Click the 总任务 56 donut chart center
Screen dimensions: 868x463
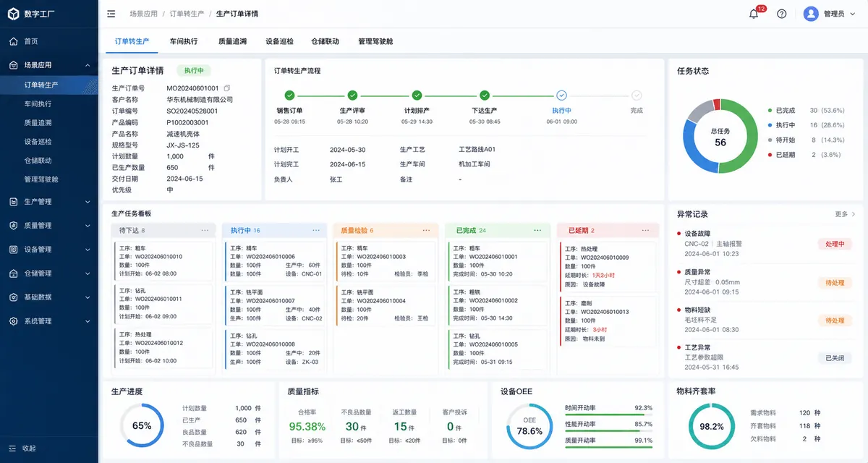click(x=720, y=137)
